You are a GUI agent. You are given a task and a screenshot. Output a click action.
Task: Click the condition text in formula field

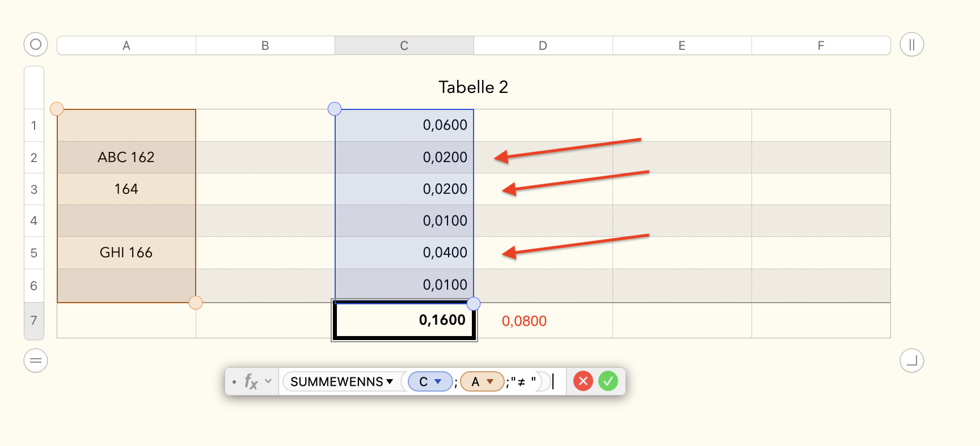(x=523, y=382)
